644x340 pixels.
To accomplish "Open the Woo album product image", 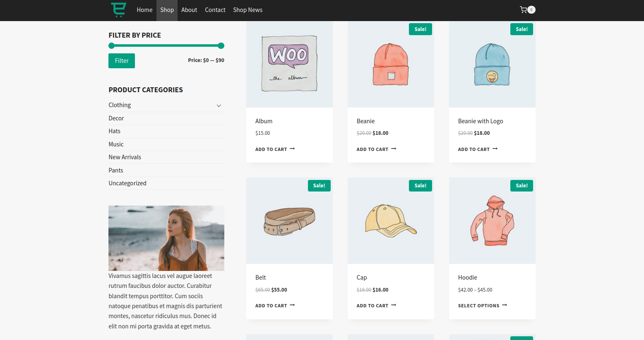I will point(289,64).
